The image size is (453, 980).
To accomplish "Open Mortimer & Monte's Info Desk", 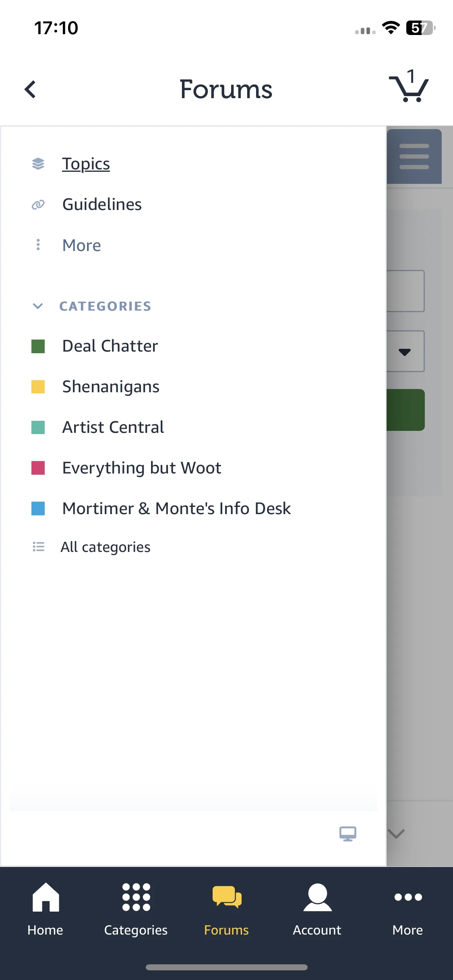I will click(176, 509).
